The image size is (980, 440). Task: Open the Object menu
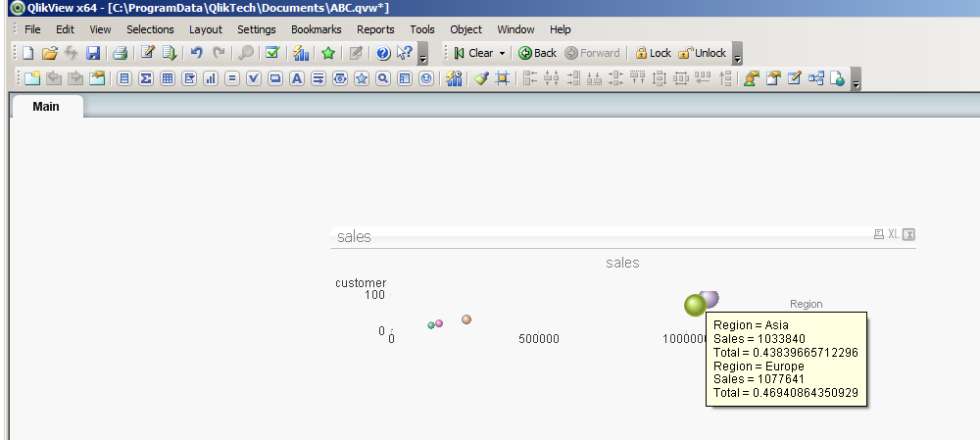point(465,29)
